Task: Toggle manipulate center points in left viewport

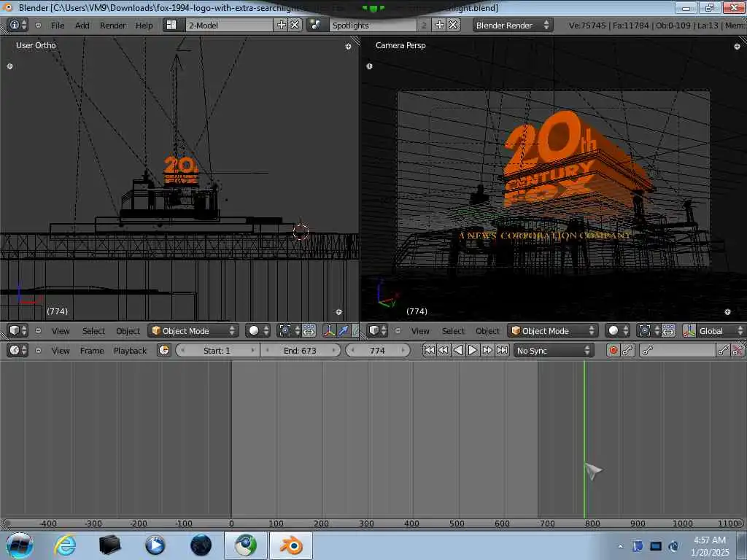Action: point(309,330)
